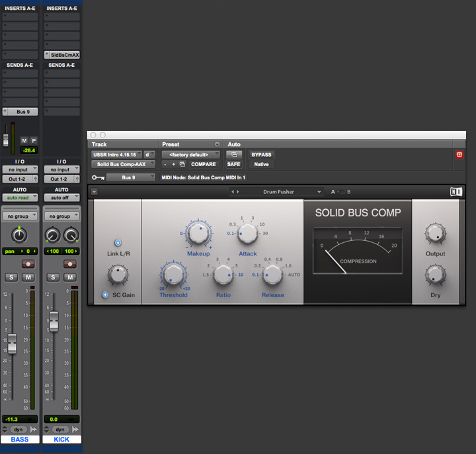The height and width of the screenshot is (454, 476).
Task: Click the BASS track volume fader
Action: [x=12, y=343]
